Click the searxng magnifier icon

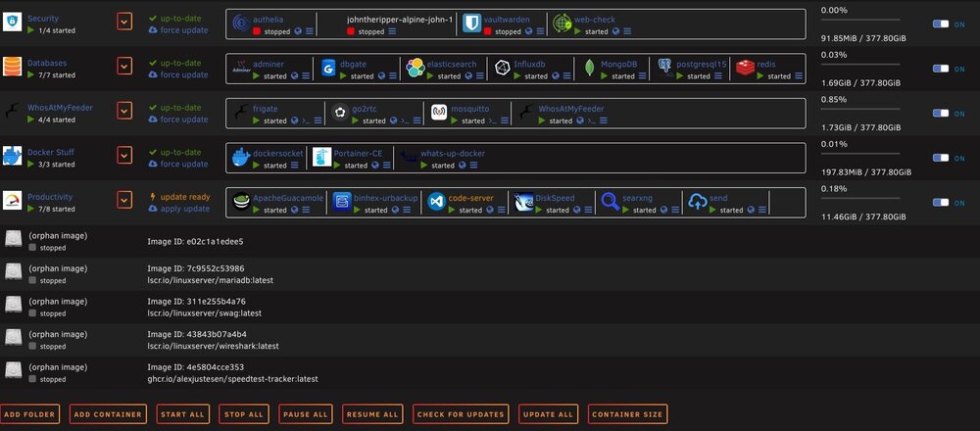coord(610,203)
